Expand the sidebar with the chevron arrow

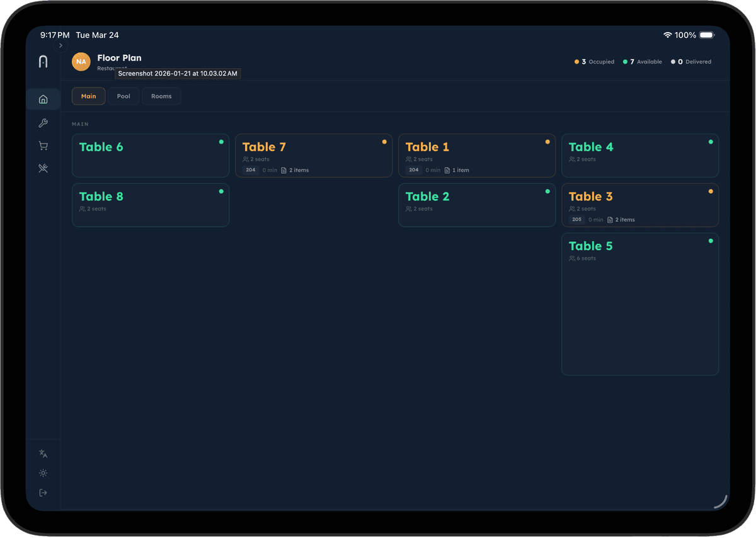[x=60, y=45]
